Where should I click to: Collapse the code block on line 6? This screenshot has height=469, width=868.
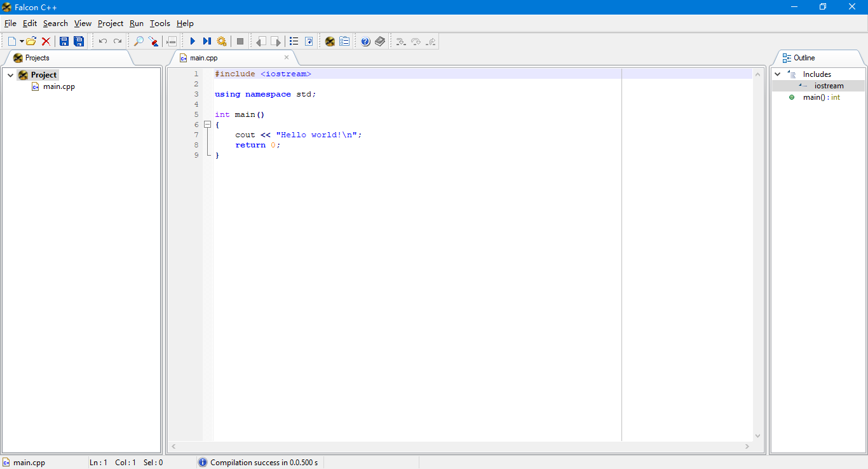click(207, 125)
